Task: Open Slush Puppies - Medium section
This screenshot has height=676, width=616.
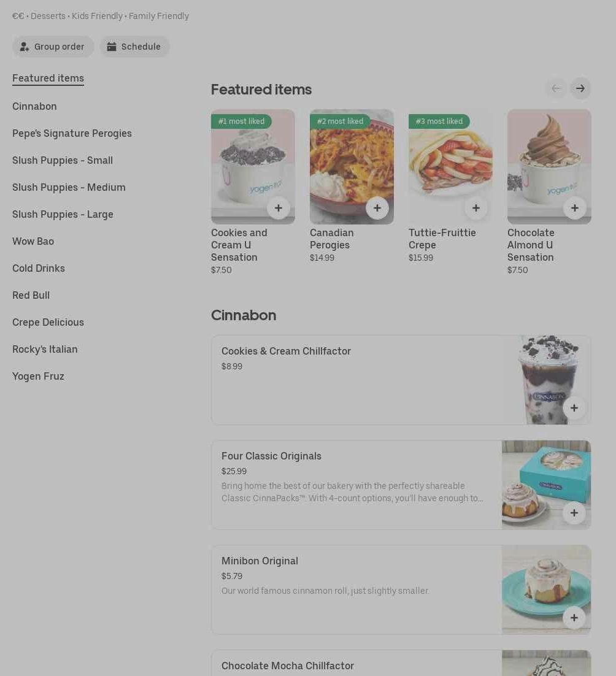Action: tap(69, 188)
